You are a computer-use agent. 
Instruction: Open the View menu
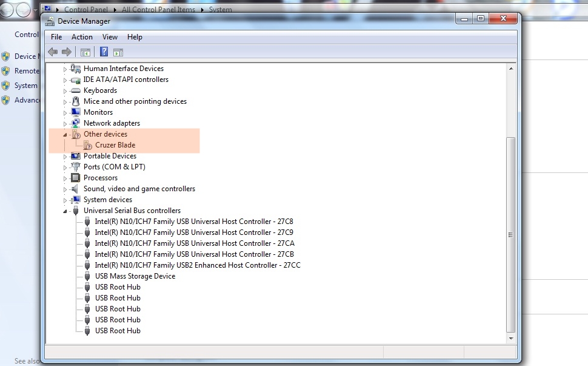point(110,37)
